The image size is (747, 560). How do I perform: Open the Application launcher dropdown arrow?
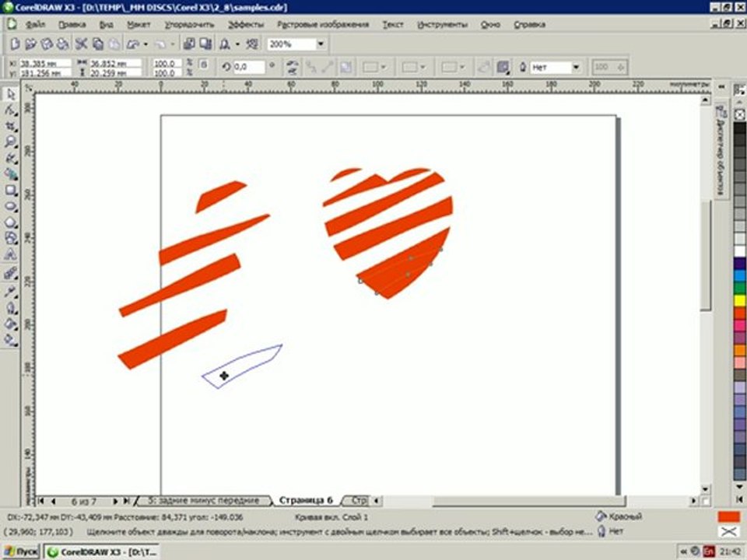[x=237, y=44]
